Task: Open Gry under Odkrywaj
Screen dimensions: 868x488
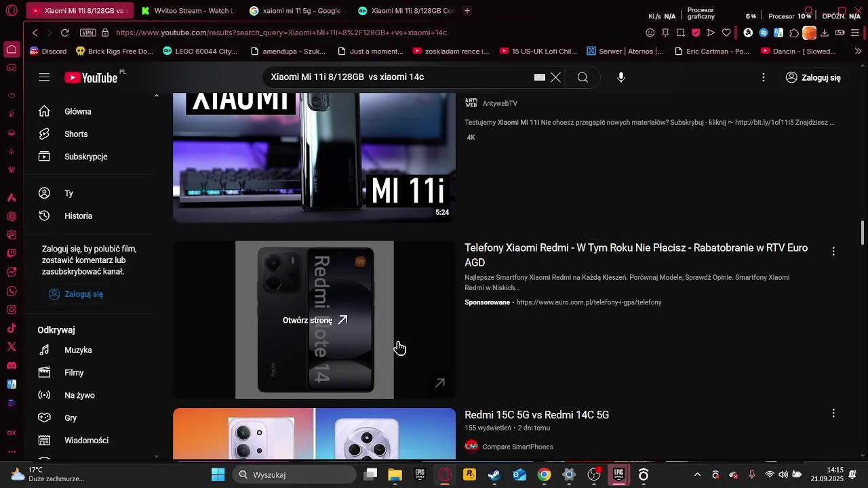Action: click(x=91, y=418)
